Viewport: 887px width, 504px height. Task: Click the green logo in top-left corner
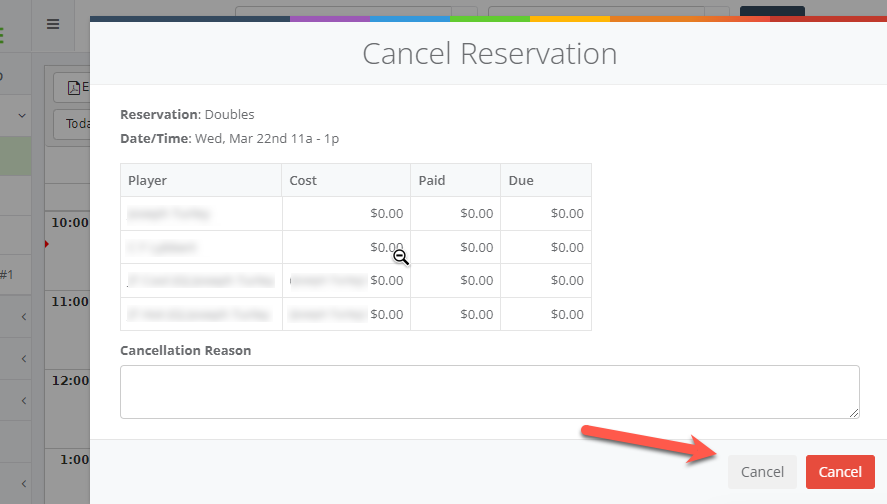(x=2, y=35)
